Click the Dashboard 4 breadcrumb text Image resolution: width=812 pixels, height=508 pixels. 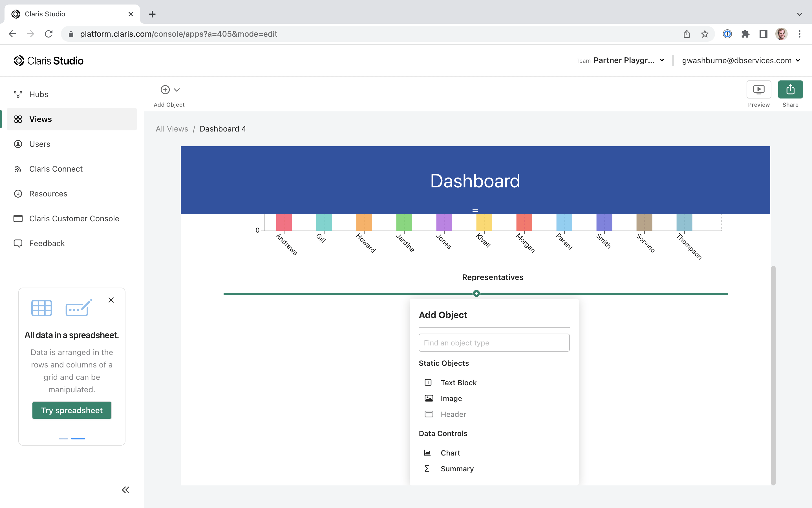pos(223,129)
